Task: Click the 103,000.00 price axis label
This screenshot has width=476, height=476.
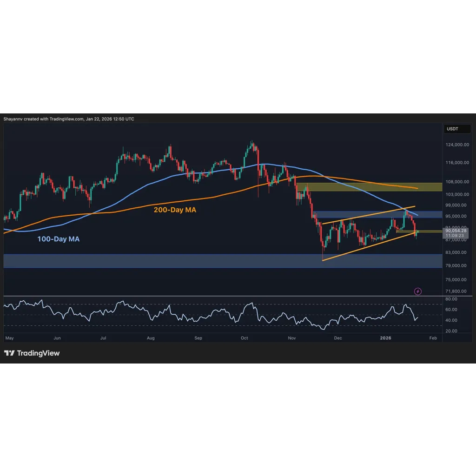Action: pyautogui.click(x=457, y=194)
